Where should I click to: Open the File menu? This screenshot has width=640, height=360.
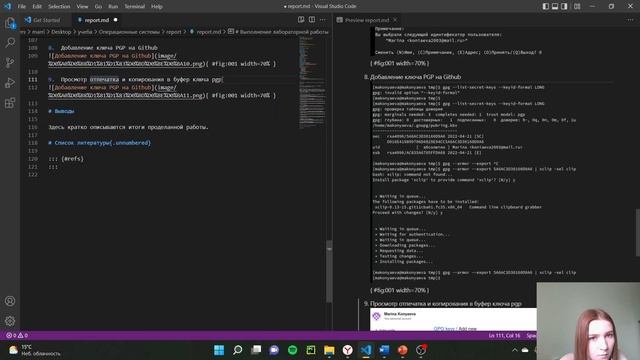tap(22, 7)
